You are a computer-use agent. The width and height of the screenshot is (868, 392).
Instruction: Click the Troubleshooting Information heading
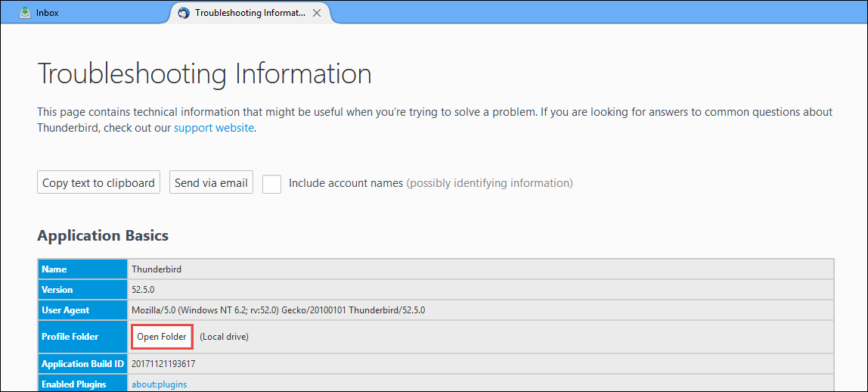click(203, 73)
